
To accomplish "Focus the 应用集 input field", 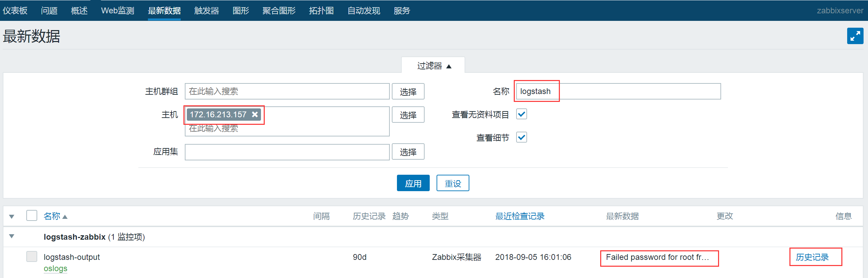I will tap(287, 152).
